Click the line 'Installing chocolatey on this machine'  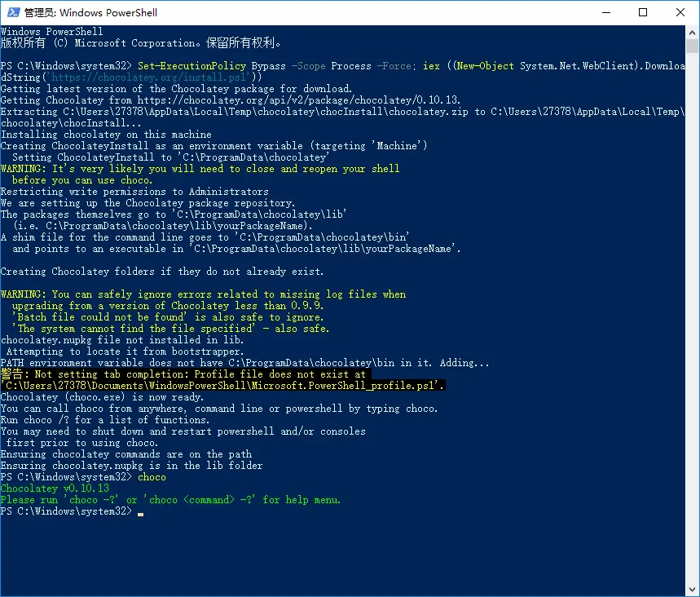pyautogui.click(x=106, y=135)
